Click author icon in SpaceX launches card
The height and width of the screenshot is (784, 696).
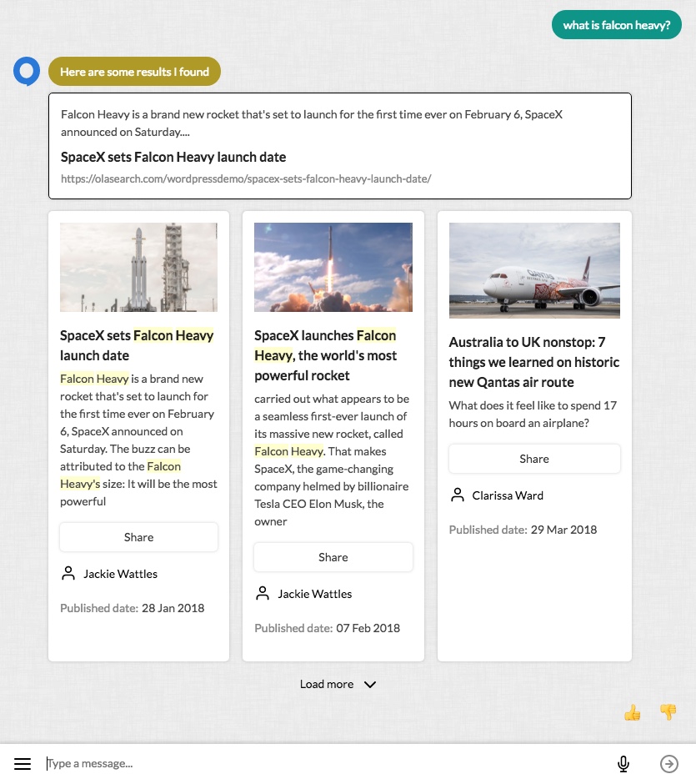pyautogui.click(x=263, y=594)
